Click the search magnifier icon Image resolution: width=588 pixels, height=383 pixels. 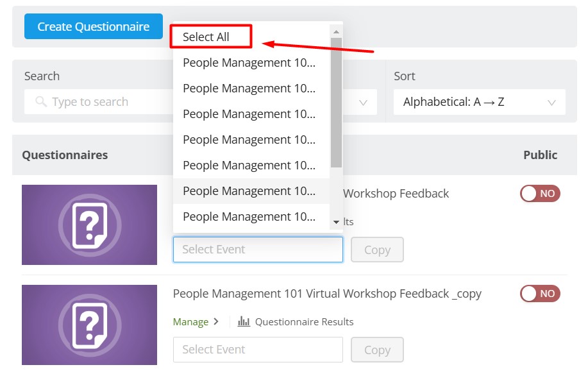41,101
